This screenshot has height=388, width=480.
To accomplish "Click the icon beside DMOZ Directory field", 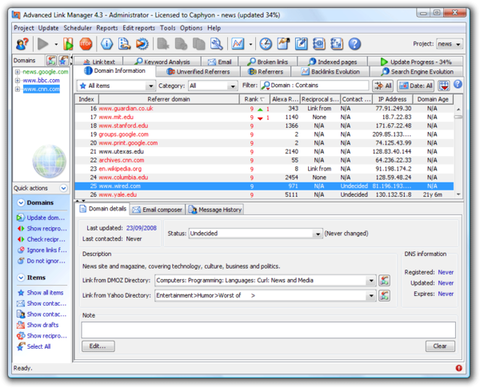I will 384,281.
